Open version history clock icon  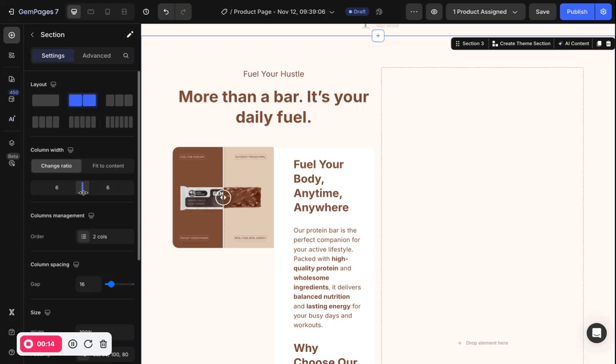click(x=146, y=12)
